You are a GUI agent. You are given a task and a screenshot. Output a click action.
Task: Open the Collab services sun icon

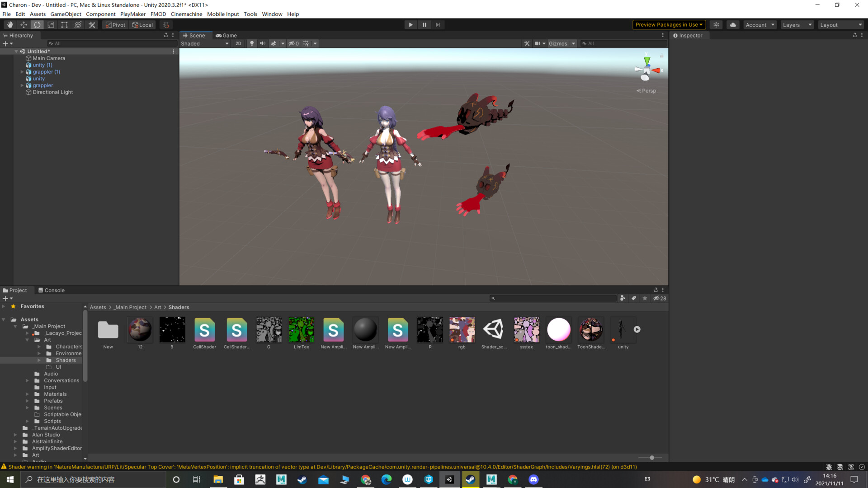(716, 25)
